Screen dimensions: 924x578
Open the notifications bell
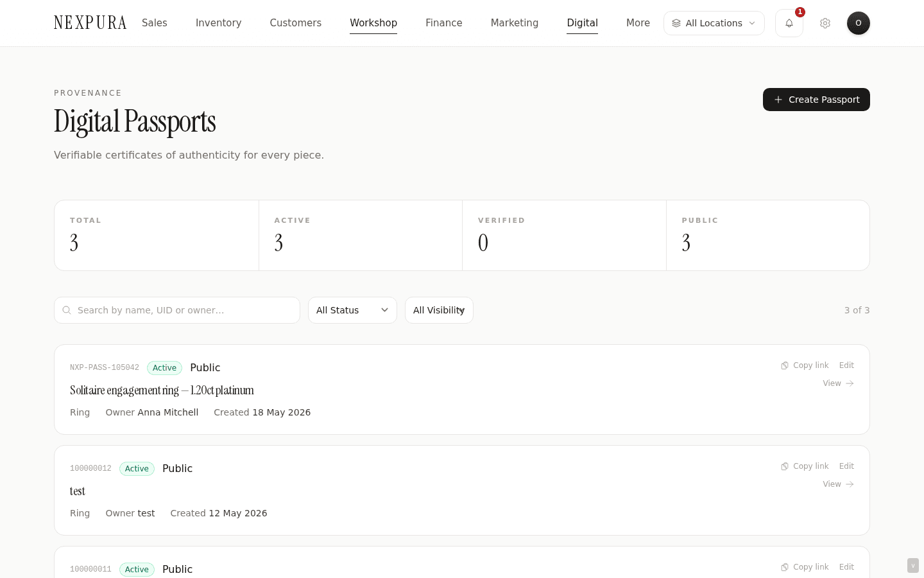click(789, 23)
